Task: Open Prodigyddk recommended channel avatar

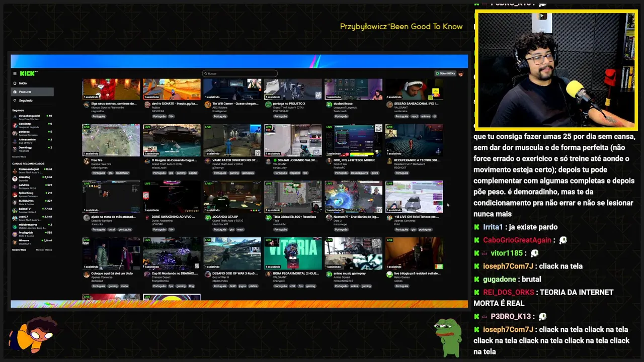Action: pyautogui.click(x=15, y=233)
